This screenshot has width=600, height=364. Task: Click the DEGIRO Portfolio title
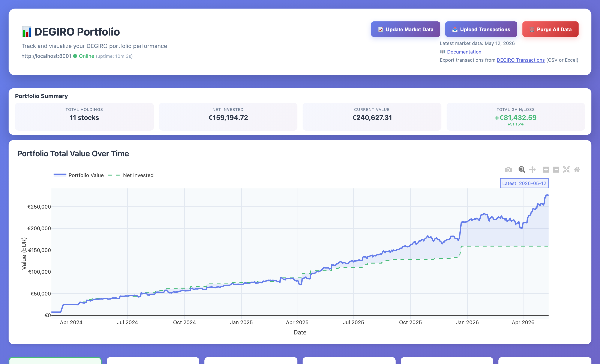[77, 32]
